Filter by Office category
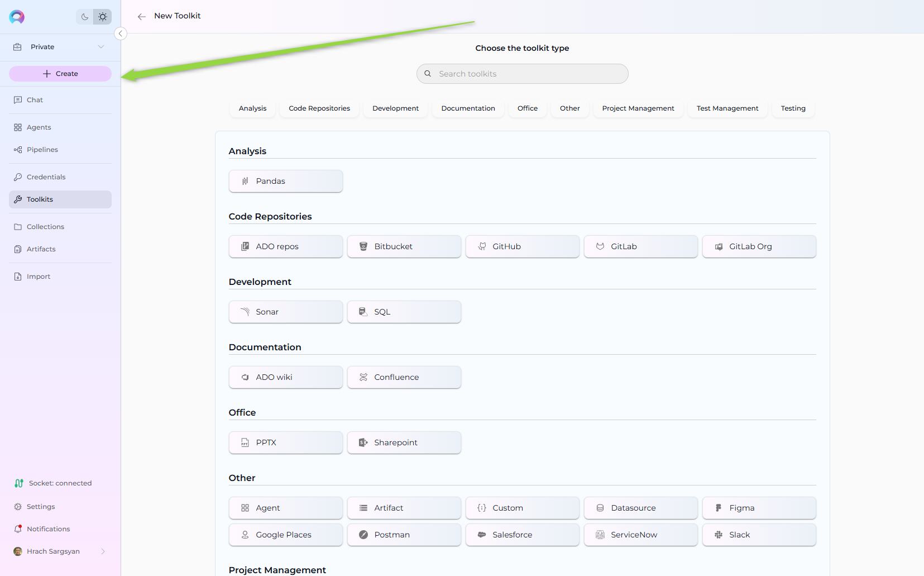This screenshot has width=924, height=576. [x=528, y=108]
